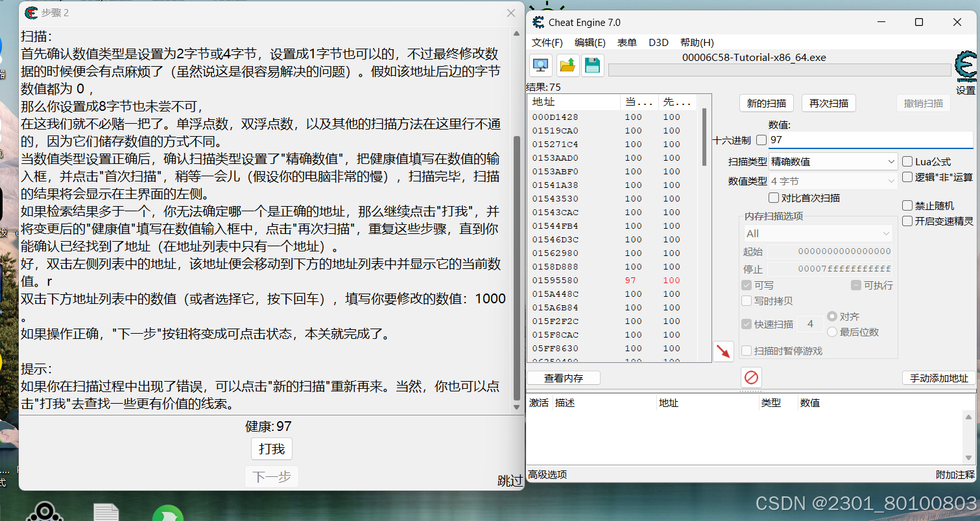Enable the 逻辑"非"运算 checkbox
This screenshot has height=521, width=980.
coord(907,177)
